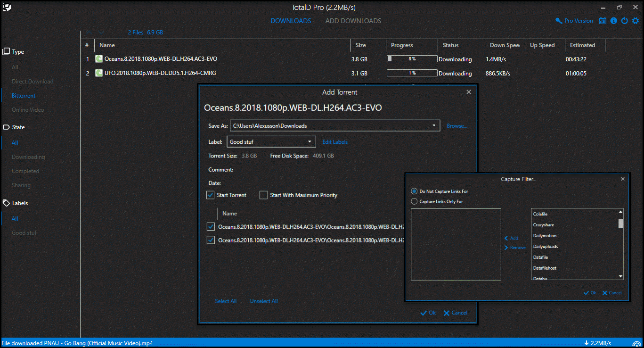Viewport: 644px width, 348px height.
Task: Click the 1% progress bar
Action: tap(412, 73)
